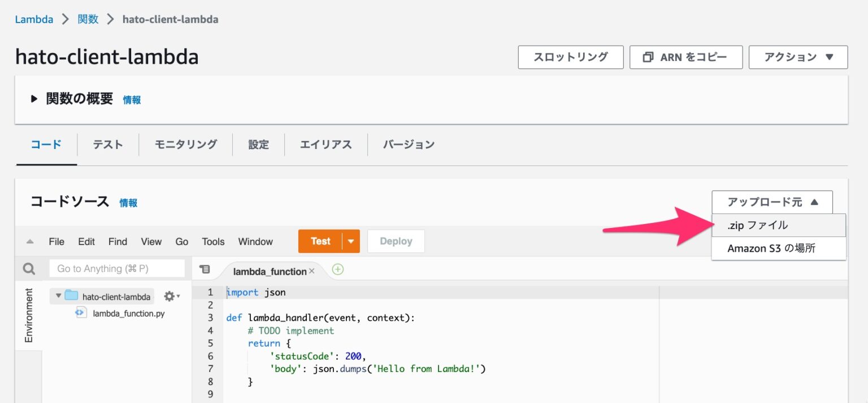
Task: Navigate back using the Lambda breadcrumb link
Action: pyautogui.click(x=34, y=19)
